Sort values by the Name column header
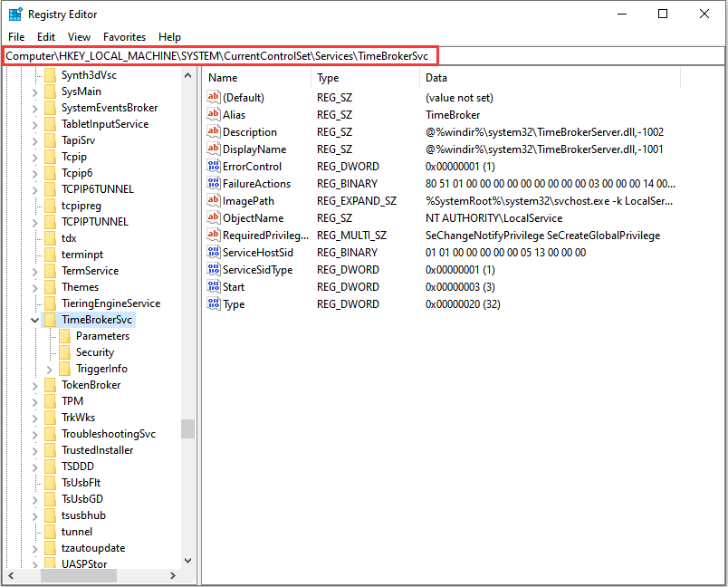 click(x=257, y=78)
